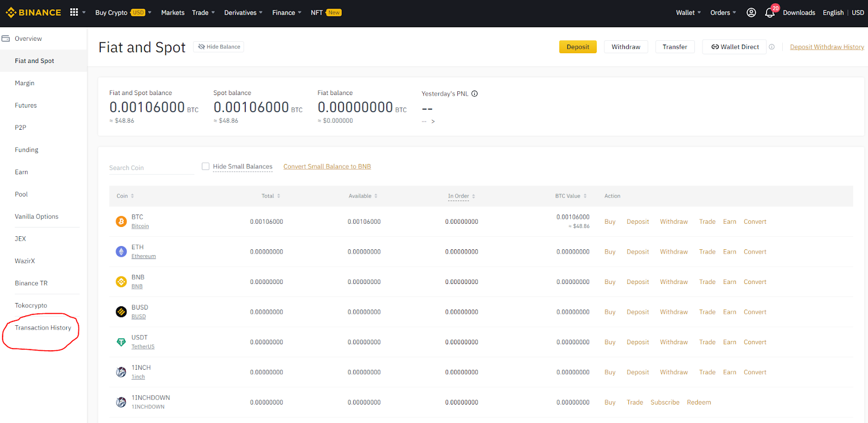Open Downloads in top bar

click(x=799, y=12)
